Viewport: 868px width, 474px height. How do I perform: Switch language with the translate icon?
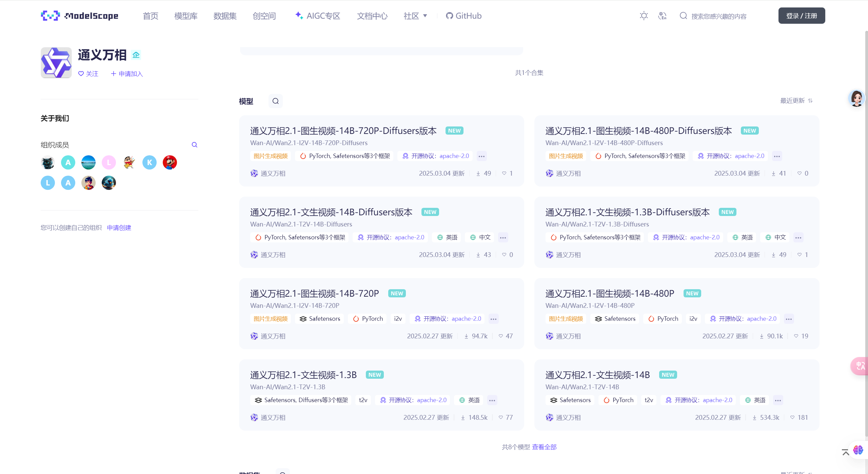click(662, 16)
